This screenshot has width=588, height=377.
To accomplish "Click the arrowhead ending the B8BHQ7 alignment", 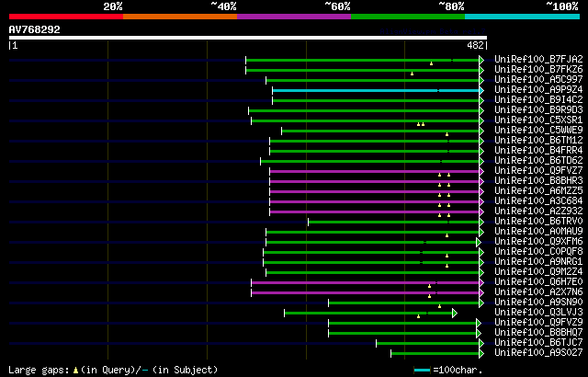I will coord(479,333).
